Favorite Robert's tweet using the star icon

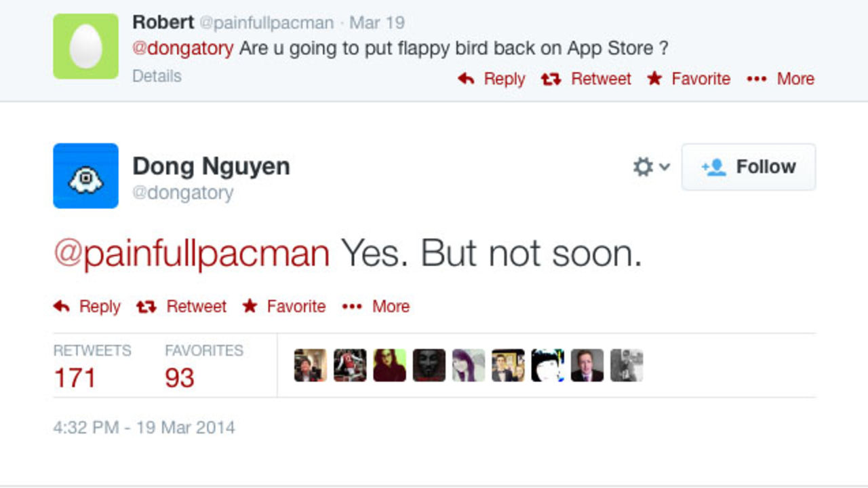654,79
